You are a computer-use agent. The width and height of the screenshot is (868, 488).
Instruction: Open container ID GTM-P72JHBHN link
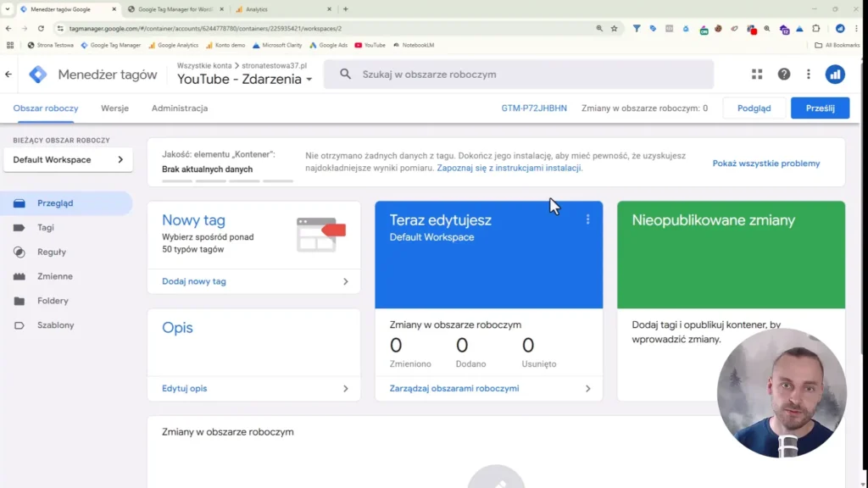534,108
